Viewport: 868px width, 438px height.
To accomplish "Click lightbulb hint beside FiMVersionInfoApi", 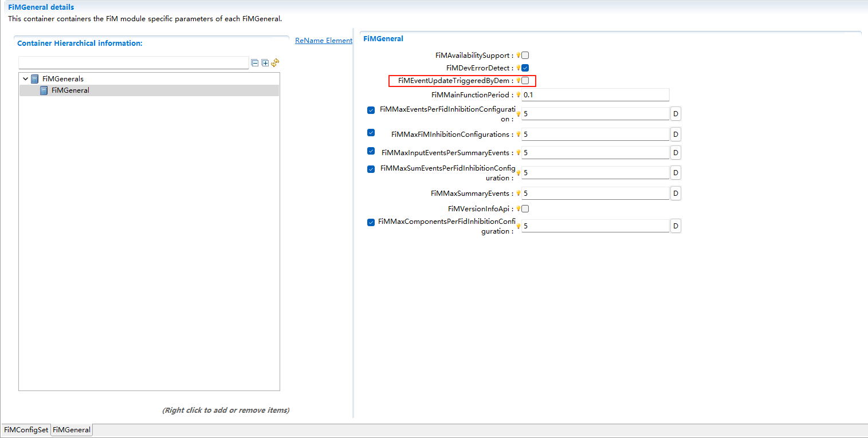I will 518,209.
